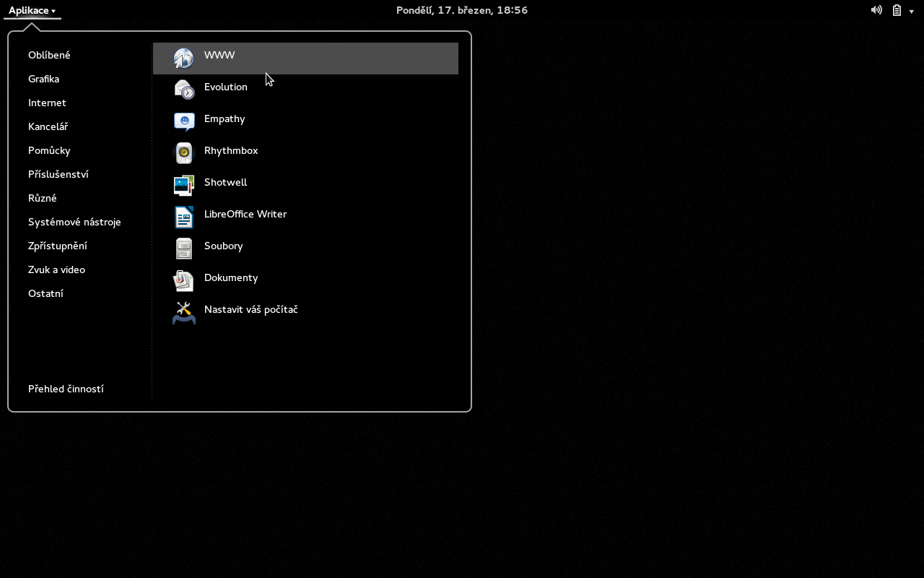Open the Nastavit váš počítač tools icon
Screen dimensions: 924x578
(184, 313)
